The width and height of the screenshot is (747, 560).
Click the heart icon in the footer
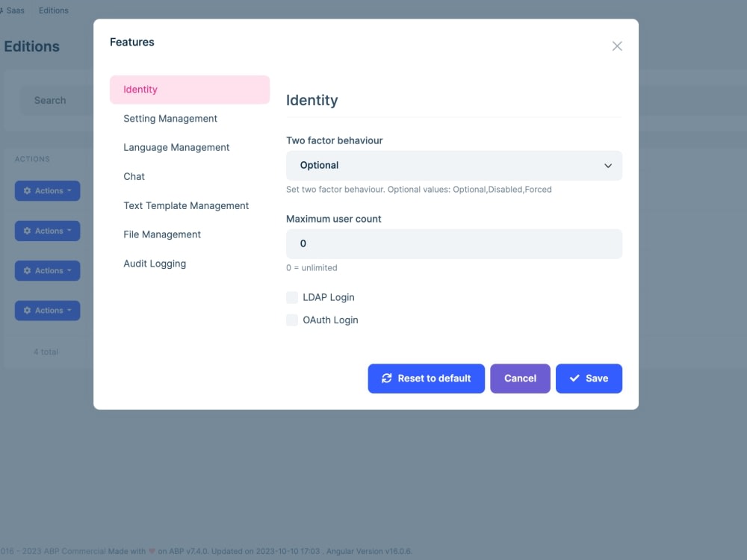point(152,551)
